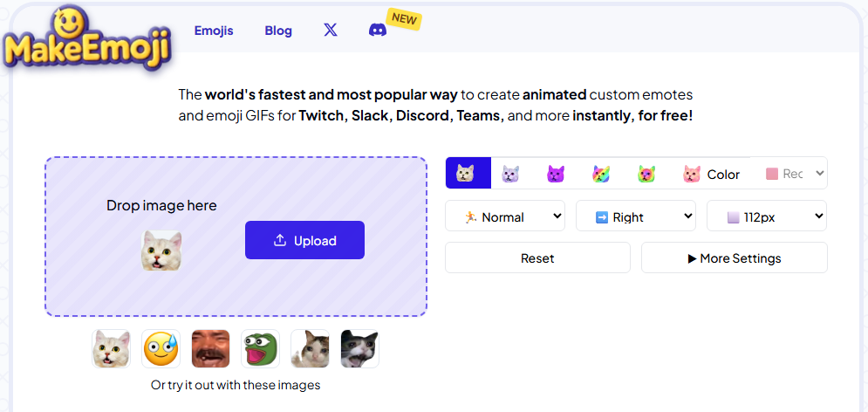Open the Discord server icon
The width and height of the screenshot is (868, 412).
[x=378, y=30]
